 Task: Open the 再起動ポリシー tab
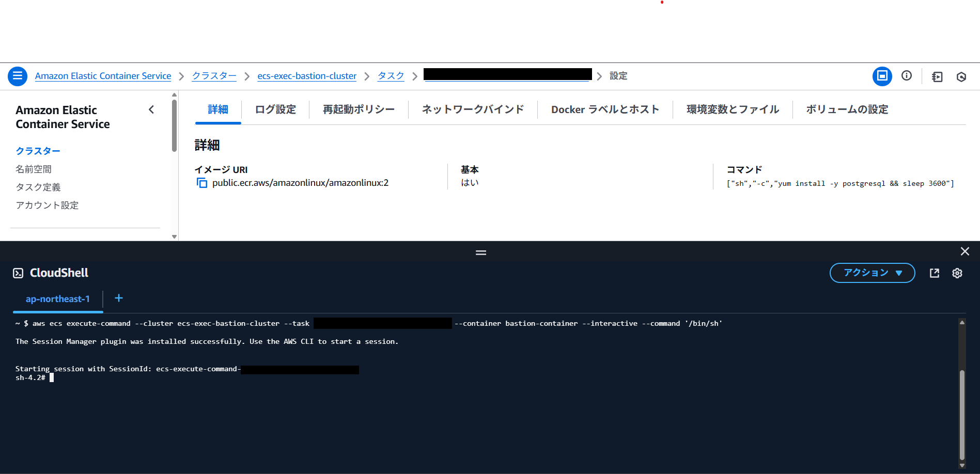[x=359, y=109]
